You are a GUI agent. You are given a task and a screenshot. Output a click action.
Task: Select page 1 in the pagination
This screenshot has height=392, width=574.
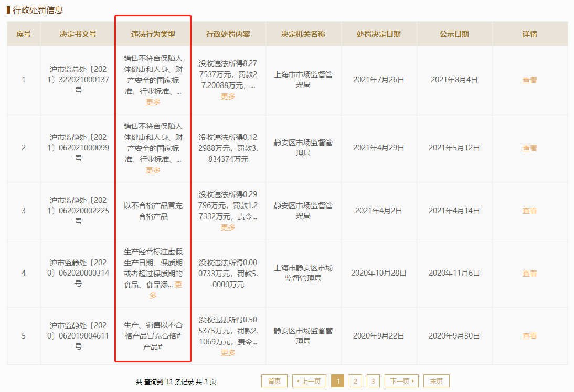tap(337, 381)
